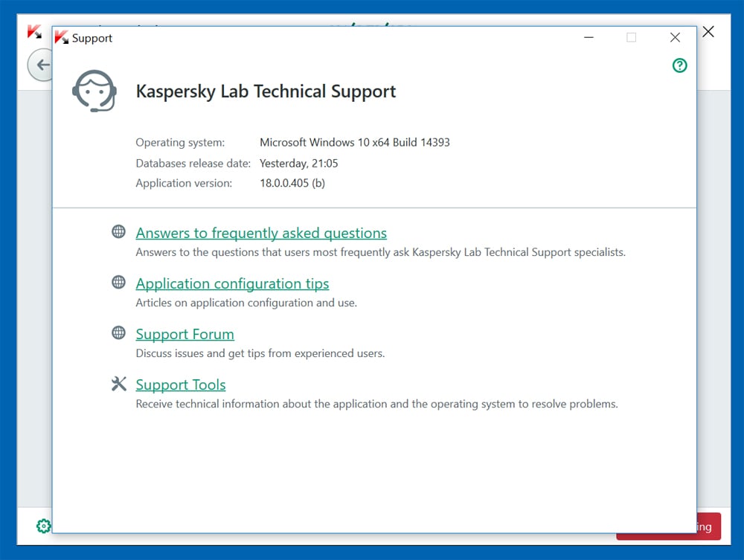
Task: Open the Support Tools link
Action: point(180,384)
